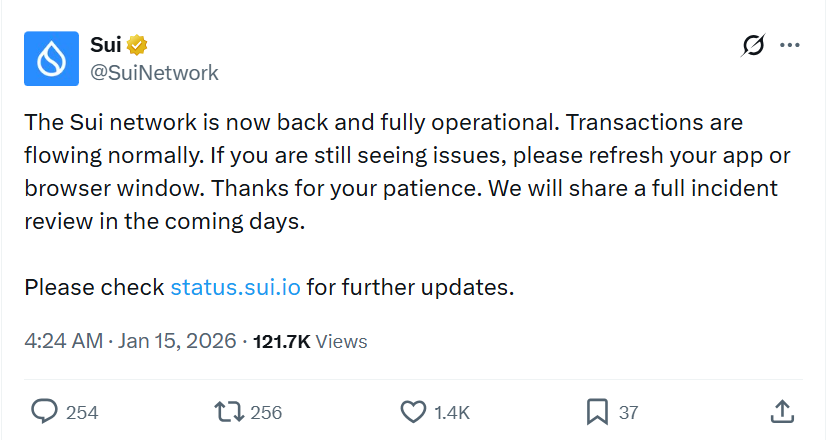The width and height of the screenshot is (832, 440).
Task: View the 121.7K Views analytics
Action: tap(310, 341)
